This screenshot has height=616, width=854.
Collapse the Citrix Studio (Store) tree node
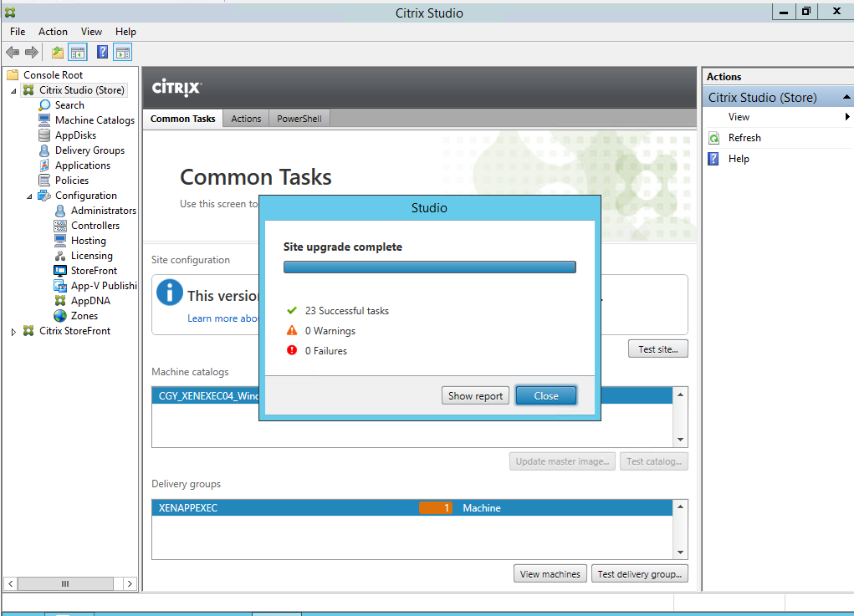click(13, 91)
